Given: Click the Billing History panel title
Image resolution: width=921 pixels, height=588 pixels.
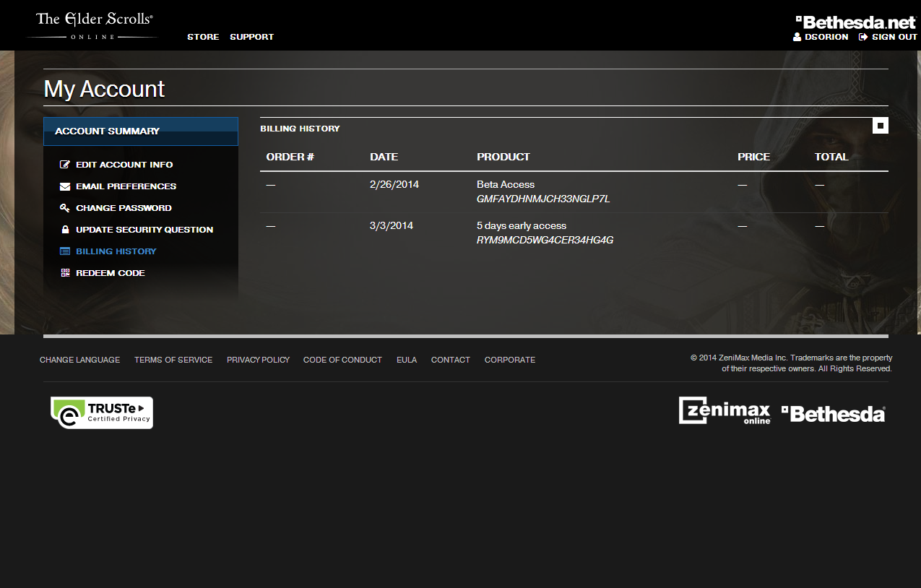Looking at the screenshot, I should coord(300,129).
